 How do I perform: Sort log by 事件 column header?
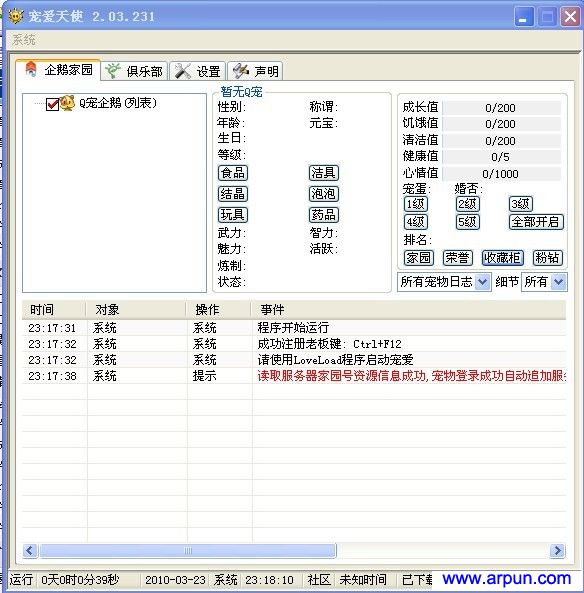coord(408,310)
